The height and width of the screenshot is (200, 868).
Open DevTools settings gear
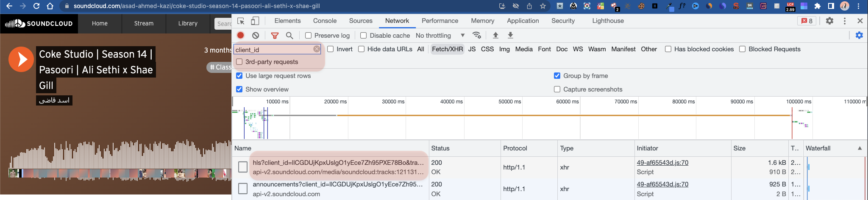pyautogui.click(x=829, y=21)
